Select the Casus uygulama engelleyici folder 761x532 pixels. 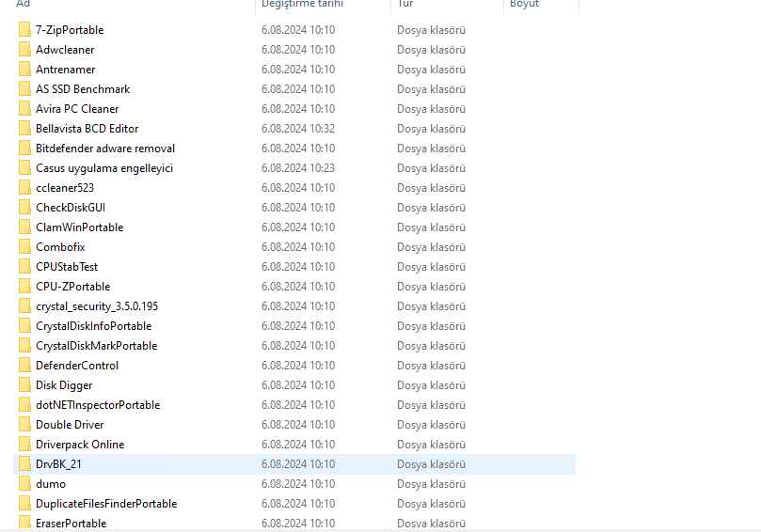(x=103, y=168)
